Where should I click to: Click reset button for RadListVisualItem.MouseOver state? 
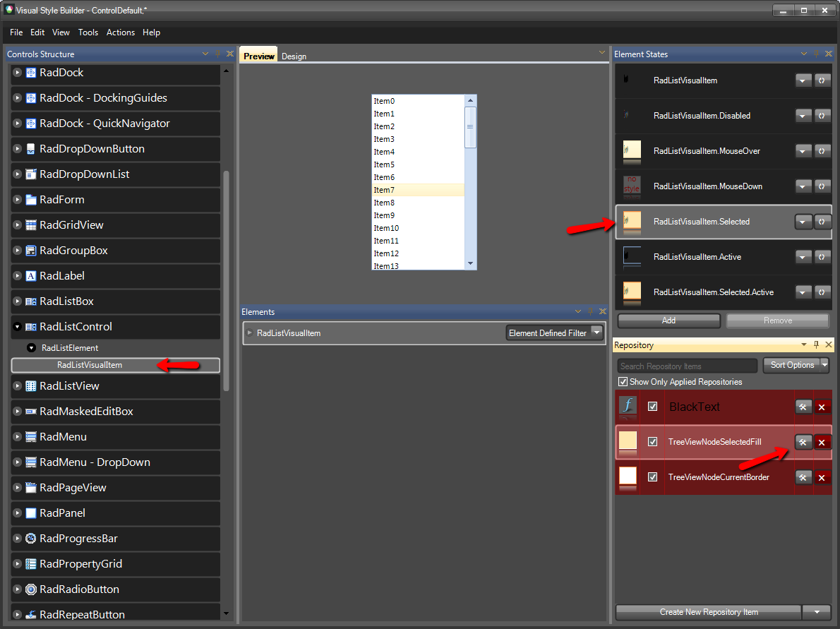[x=822, y=151]
